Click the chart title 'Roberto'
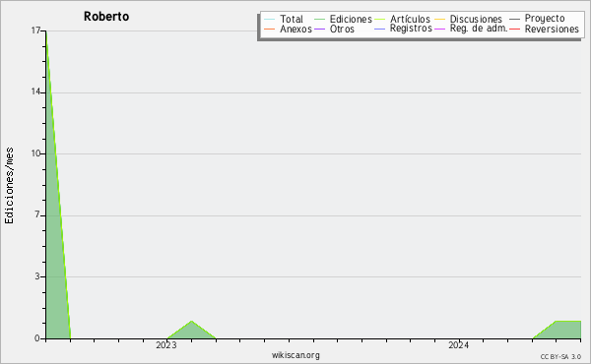The height and width of the screenshot is (364, 591). (106, 17)
